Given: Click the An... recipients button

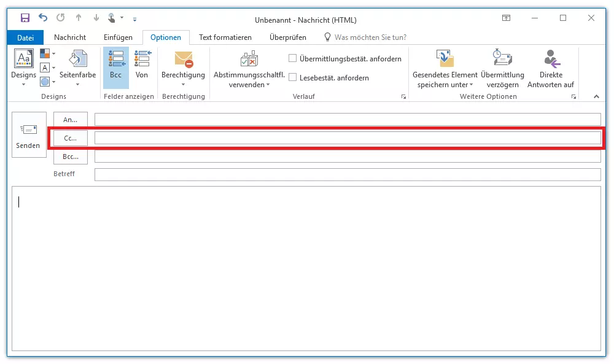Looking at the screenshot, I should point(71,120).
